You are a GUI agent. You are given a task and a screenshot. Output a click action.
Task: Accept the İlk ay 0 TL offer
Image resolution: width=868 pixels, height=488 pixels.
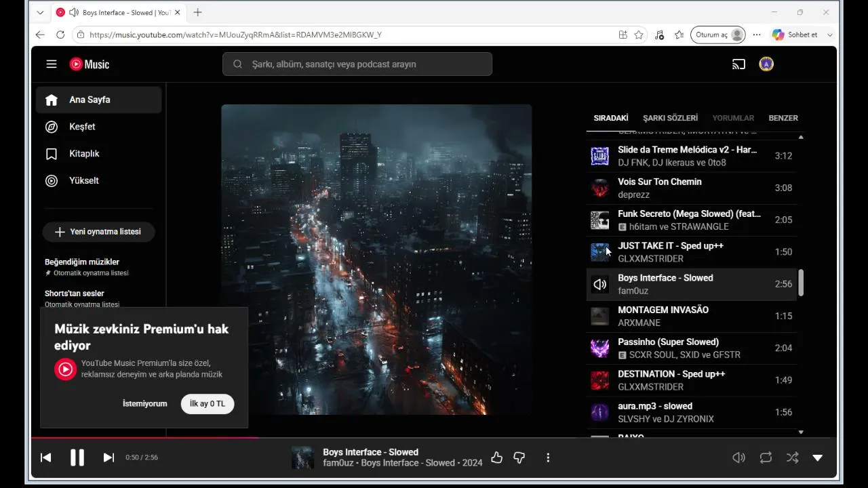pyautogui.click(x=208, y=404)
